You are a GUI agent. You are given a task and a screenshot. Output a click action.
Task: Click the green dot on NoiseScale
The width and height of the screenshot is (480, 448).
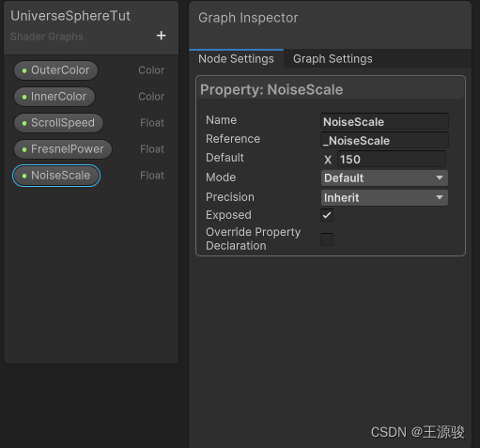click(x=24, y=176)
